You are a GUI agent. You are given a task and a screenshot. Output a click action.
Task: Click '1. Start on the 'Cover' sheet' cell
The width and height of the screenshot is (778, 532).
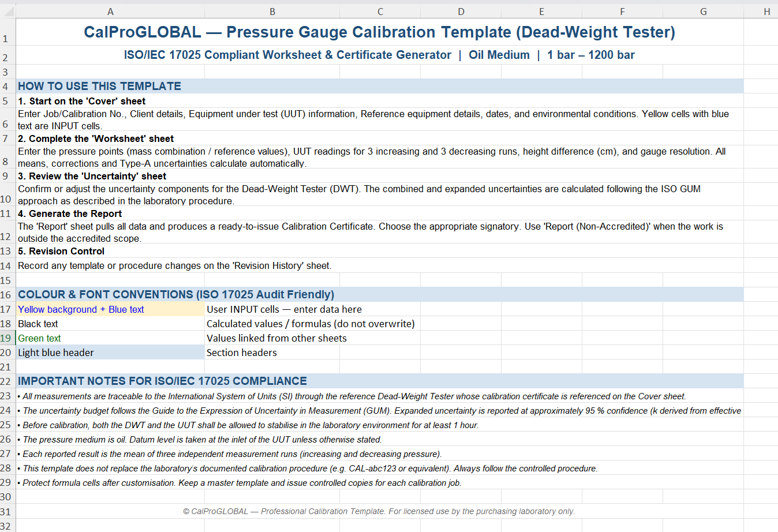pyautogui.click(x=380, y=101)
